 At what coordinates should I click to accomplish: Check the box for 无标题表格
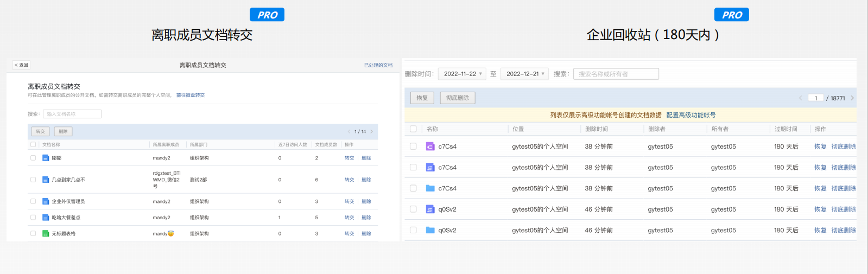coord(33,234)
